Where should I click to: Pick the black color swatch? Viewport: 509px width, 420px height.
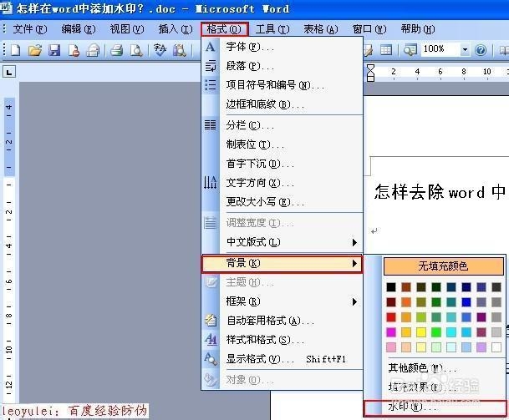[x=391, y=287]
